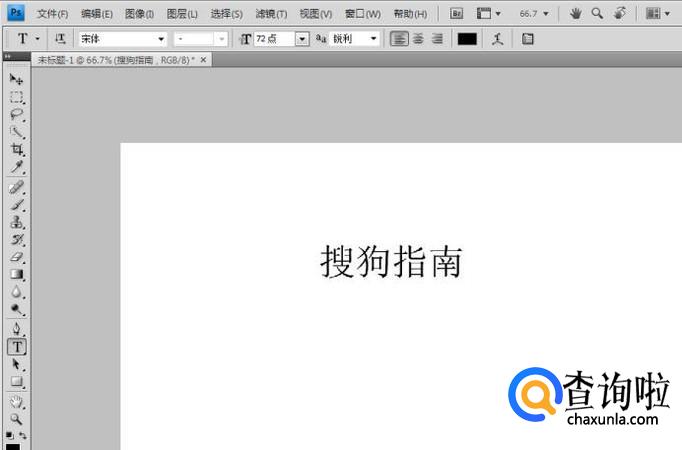Select the Hand tool in toolbox
682x450 pixels.
[17, 402]
